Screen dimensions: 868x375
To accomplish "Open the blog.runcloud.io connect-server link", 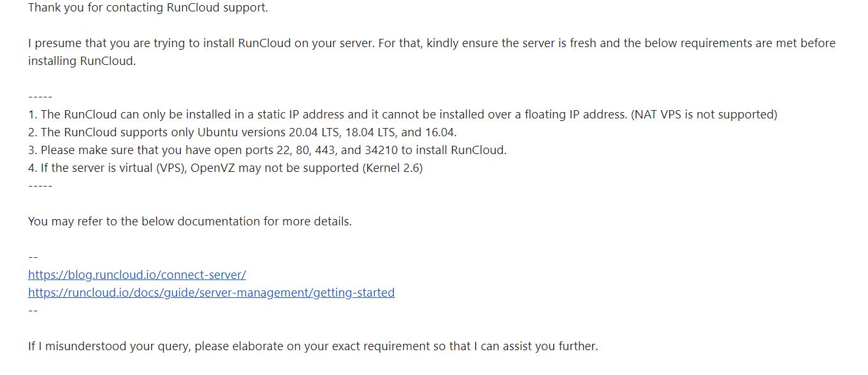I will tap(137, 274).
